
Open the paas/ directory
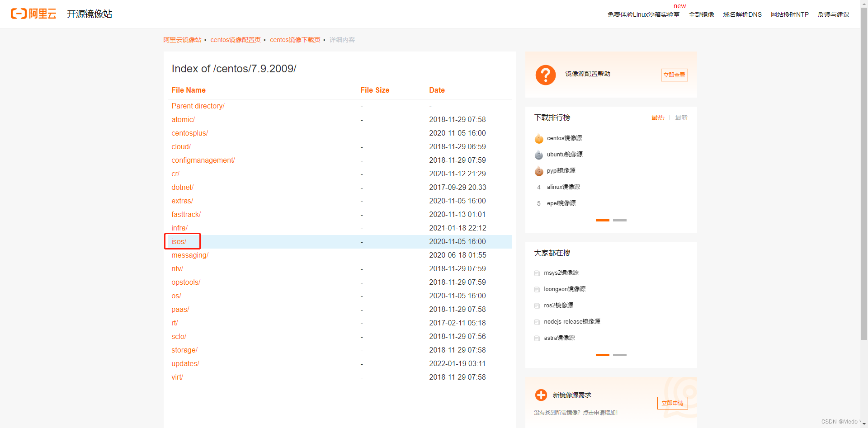pos(180,309)
